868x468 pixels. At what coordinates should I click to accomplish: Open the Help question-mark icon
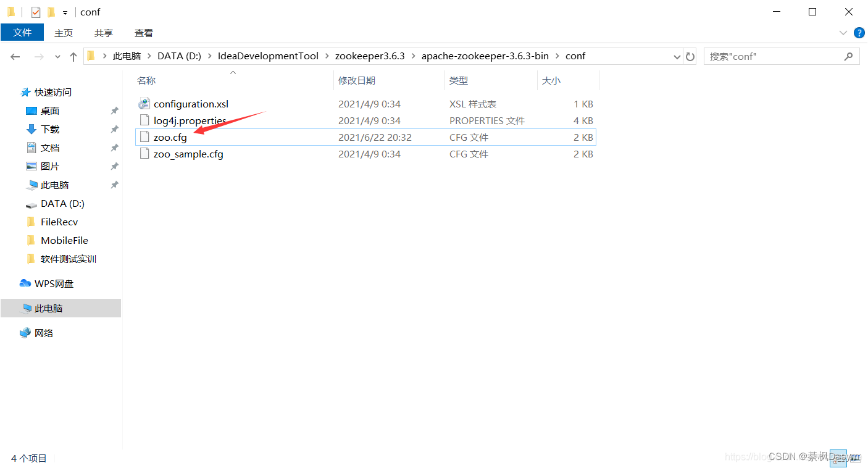click(x=859, y=32)
